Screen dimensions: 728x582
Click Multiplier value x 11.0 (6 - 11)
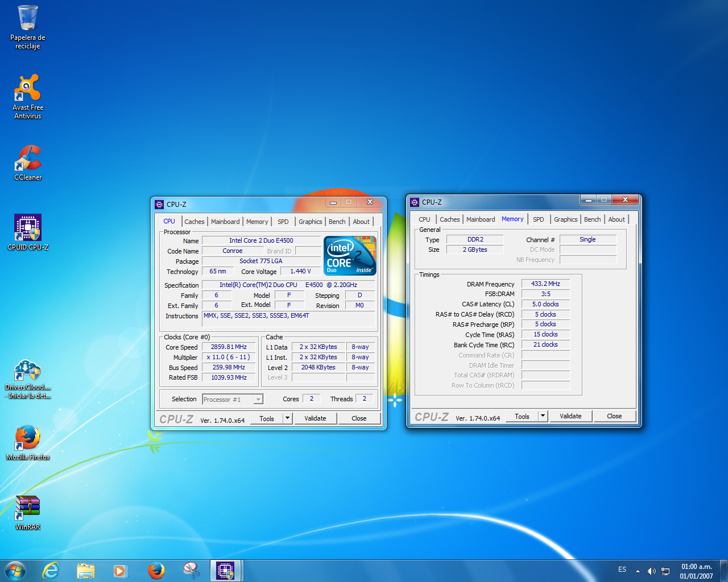229,357
